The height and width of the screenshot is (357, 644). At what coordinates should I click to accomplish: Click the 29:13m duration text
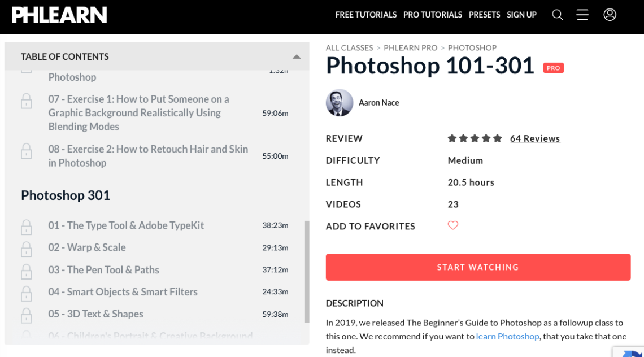coord(275,248)
